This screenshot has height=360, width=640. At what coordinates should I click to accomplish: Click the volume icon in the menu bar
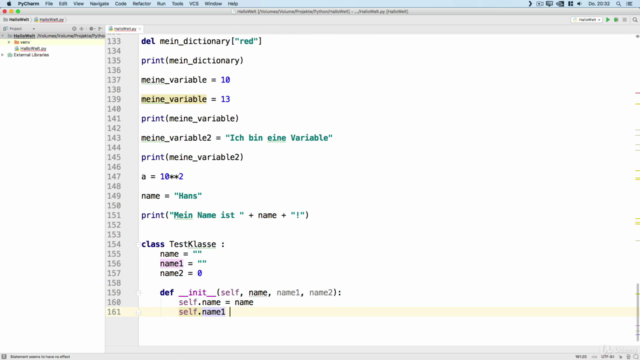pyautogui.click(x=580, y=4)
